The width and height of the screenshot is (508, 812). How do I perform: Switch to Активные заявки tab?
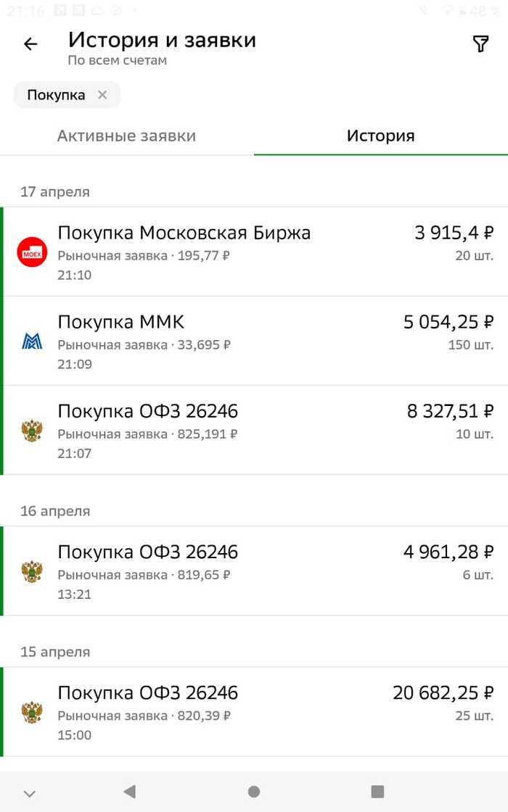point(126,136)
